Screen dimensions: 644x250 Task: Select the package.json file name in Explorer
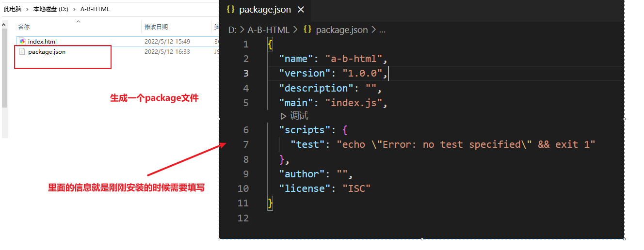point(47,52)
